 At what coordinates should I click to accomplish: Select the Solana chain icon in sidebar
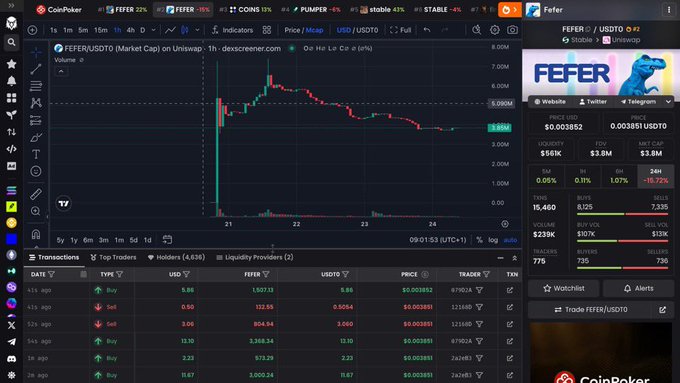[11, 190]
